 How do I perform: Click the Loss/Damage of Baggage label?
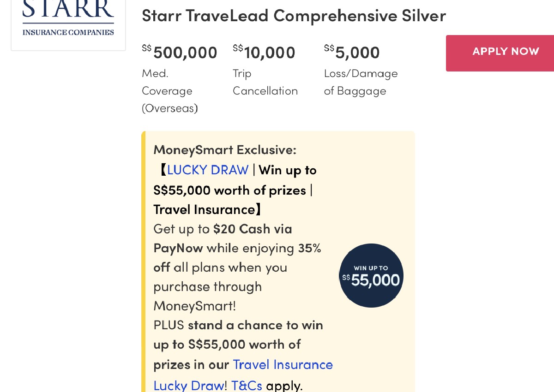pos(361,82)
